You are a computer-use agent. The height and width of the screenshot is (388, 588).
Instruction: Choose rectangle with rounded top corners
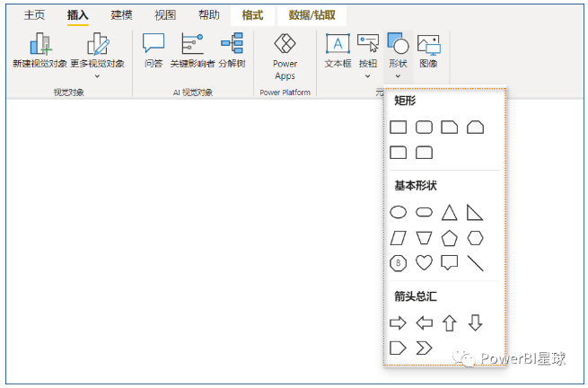[424, 153]
